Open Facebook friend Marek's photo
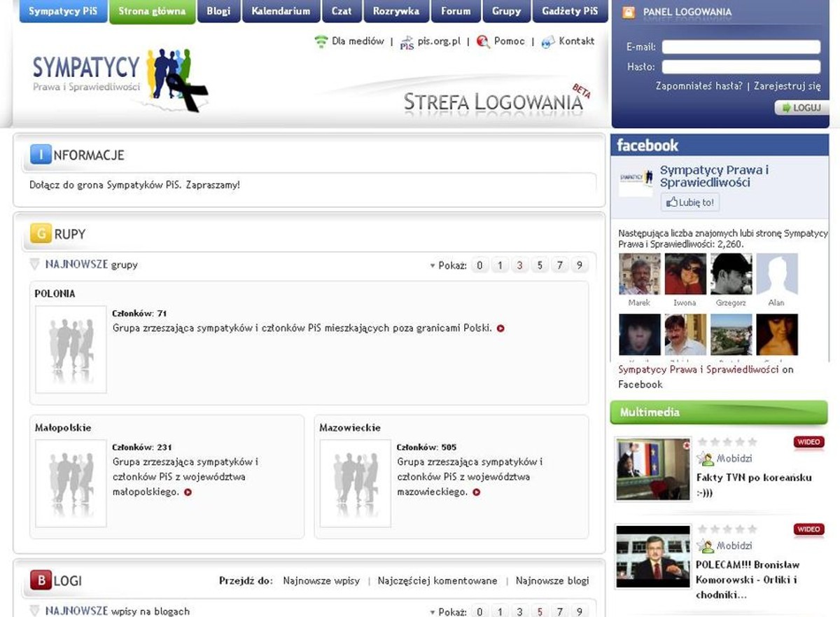The height and width of the screenshot is (617, 840). (x=639, y=274)
